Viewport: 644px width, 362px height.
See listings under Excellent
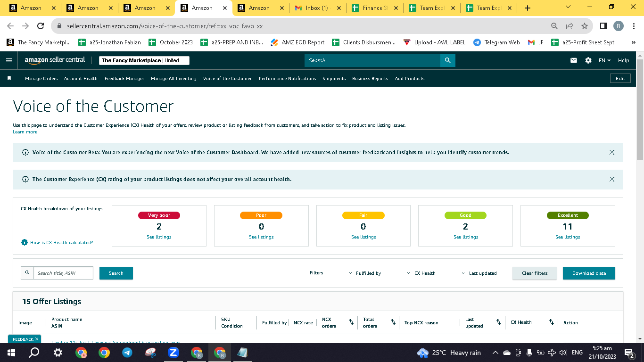568,237
